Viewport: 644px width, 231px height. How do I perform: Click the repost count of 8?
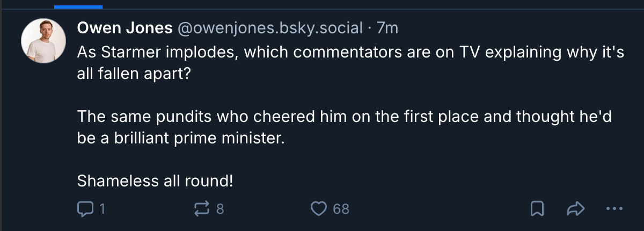tap(219, 208)
